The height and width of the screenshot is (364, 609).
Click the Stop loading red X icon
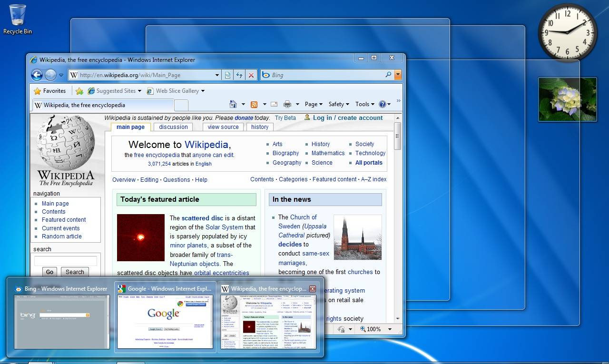pos(251,75)
